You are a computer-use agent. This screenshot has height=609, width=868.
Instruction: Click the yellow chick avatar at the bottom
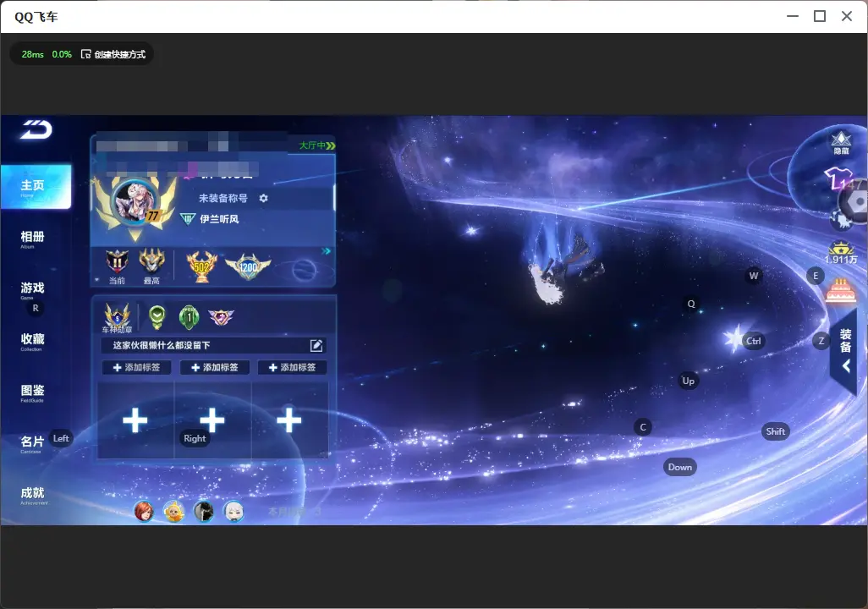(x=173, y=511)
